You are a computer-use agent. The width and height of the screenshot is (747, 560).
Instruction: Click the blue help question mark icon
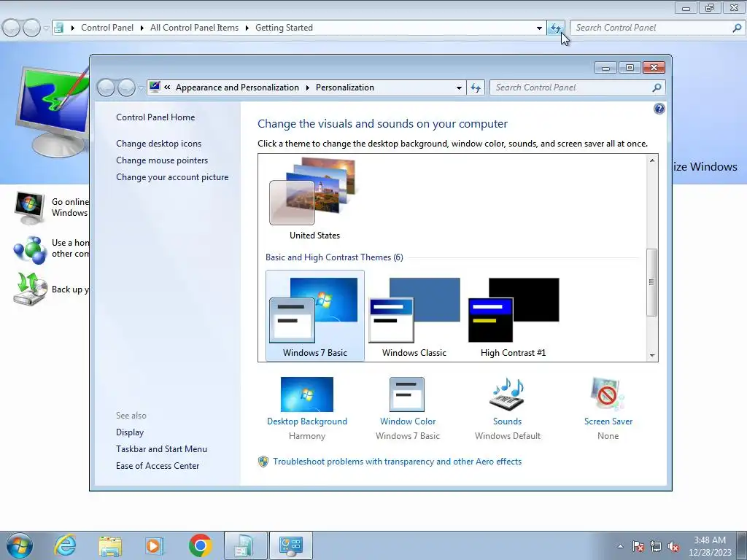659,109
